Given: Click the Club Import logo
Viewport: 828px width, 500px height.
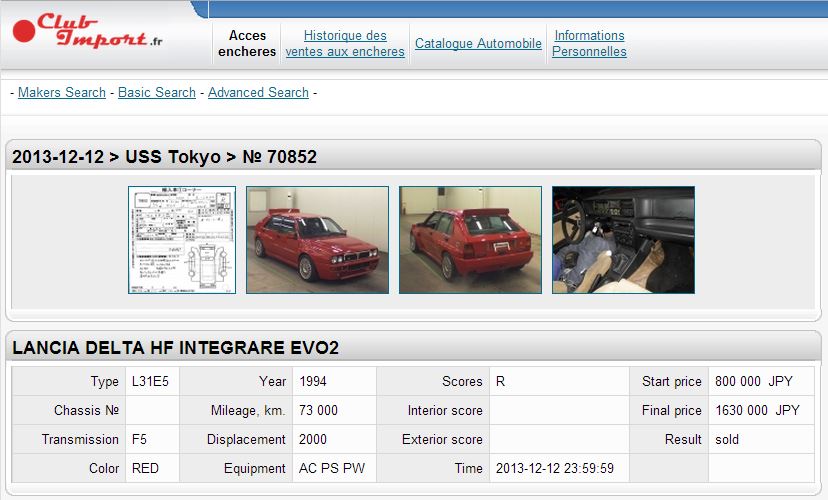Looking at the screenshot, I should (x=88, y=32).
